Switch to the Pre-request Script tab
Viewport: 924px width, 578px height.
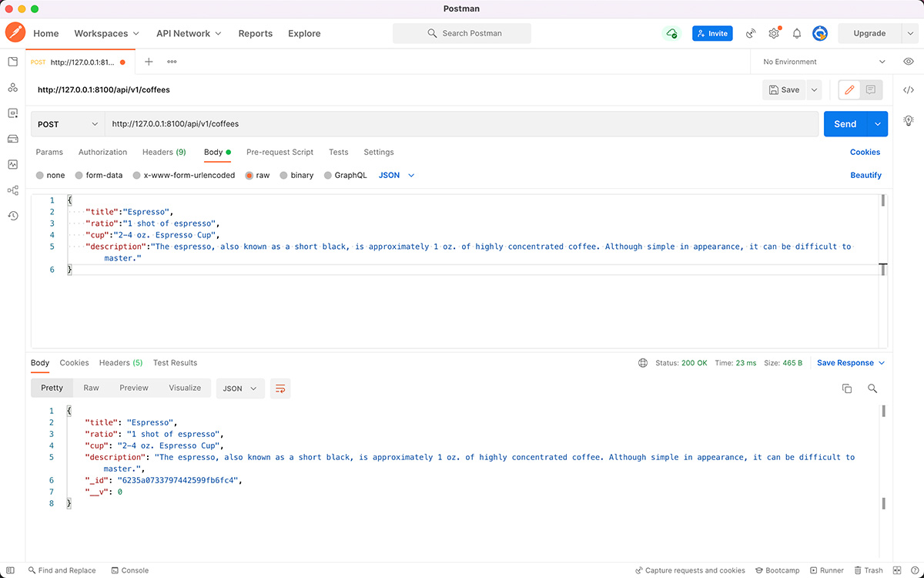click(x=280, y=152)
